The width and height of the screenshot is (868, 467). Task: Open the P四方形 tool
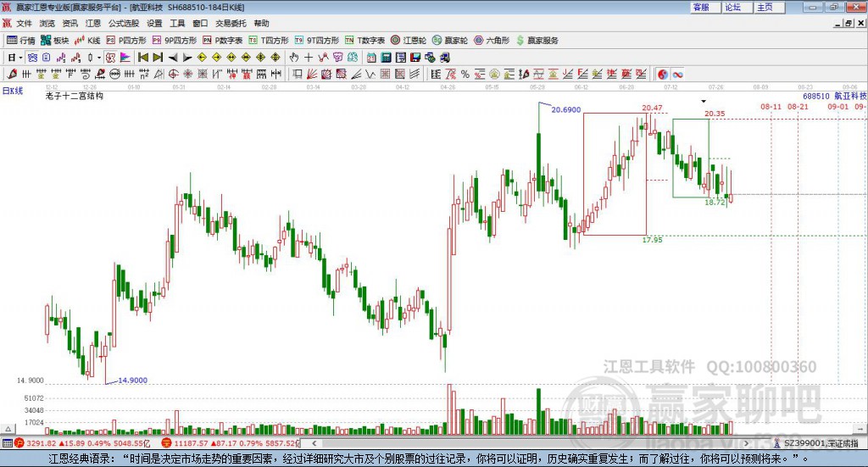point(126,41)
